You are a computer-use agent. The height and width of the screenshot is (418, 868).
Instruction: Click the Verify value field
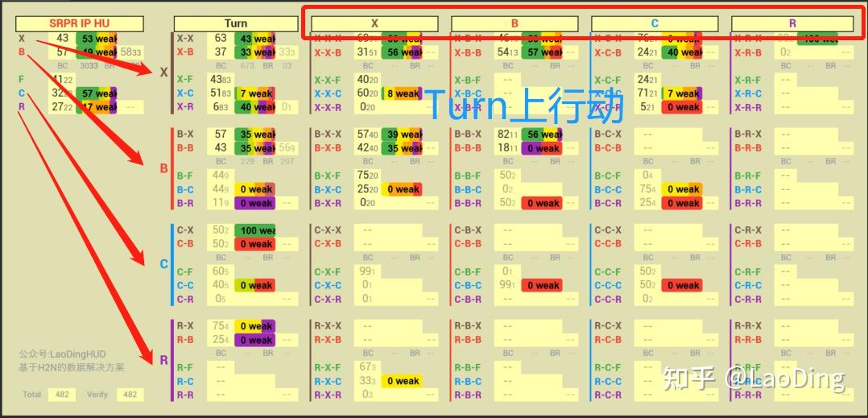[130, 395]
